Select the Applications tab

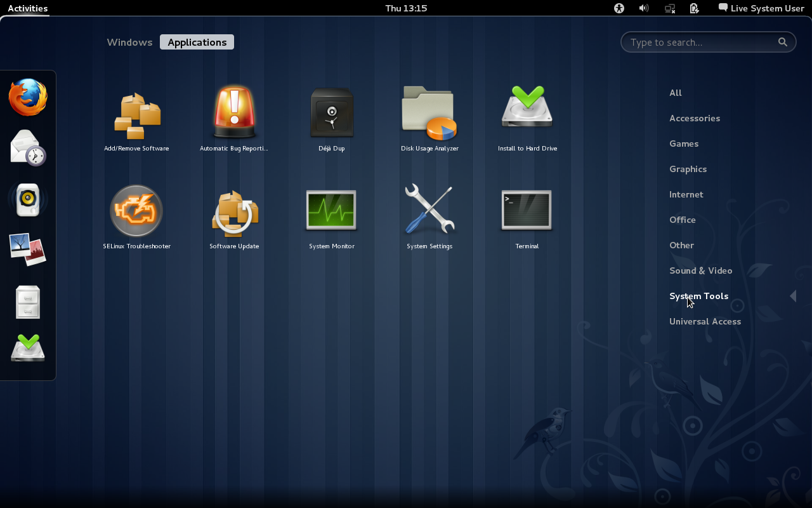[x=197, y=42]
